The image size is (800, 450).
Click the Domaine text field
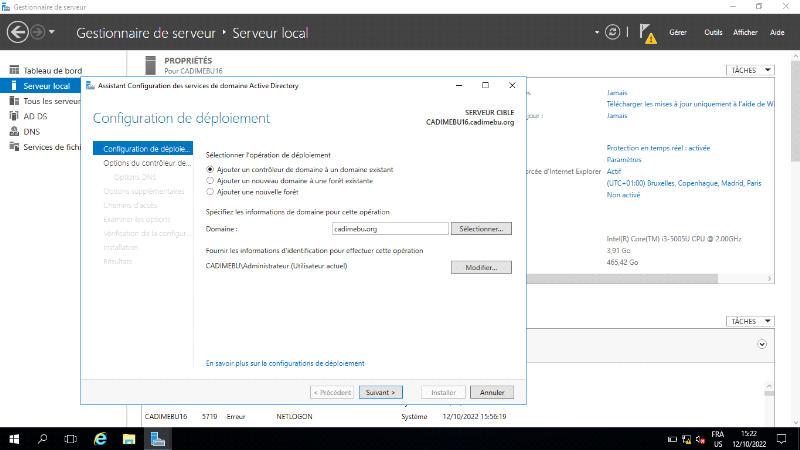click(x=390, y=229)
